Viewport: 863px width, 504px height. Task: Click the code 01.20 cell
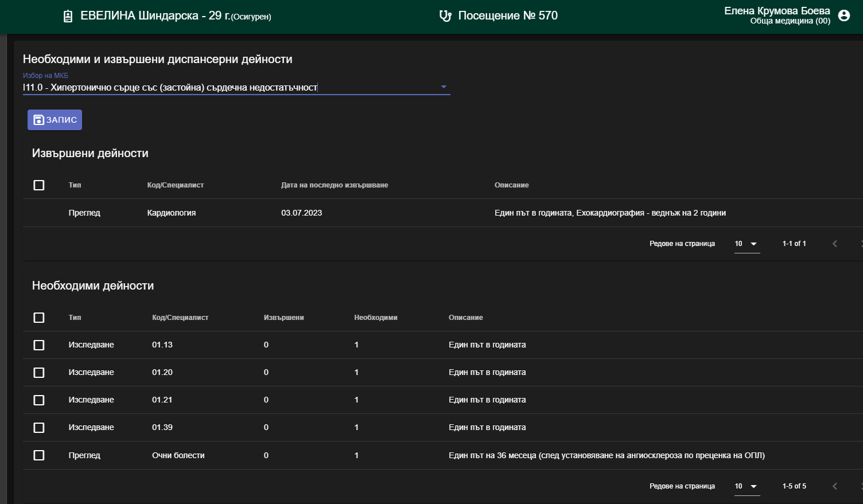pos(162,372)
